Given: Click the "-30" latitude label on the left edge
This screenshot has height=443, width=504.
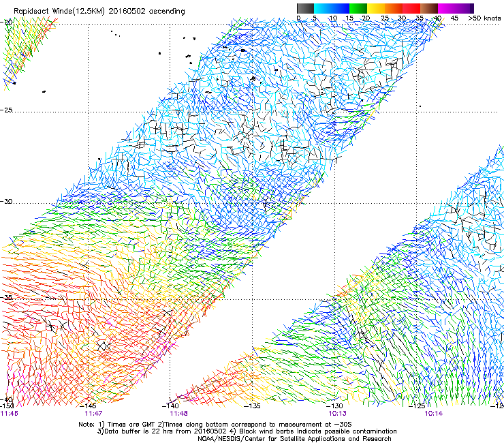Looking at the screenshot, I should point(6,201).
